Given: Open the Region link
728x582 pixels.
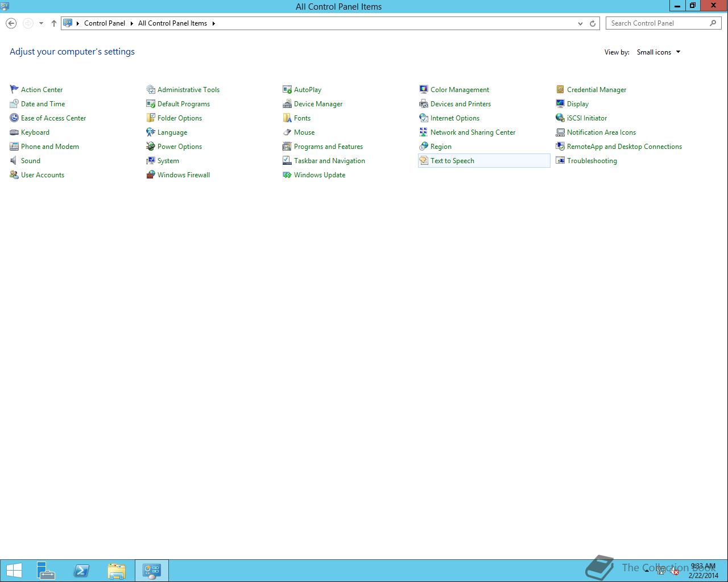Looking at the screenshot, I should pos(441,146).
